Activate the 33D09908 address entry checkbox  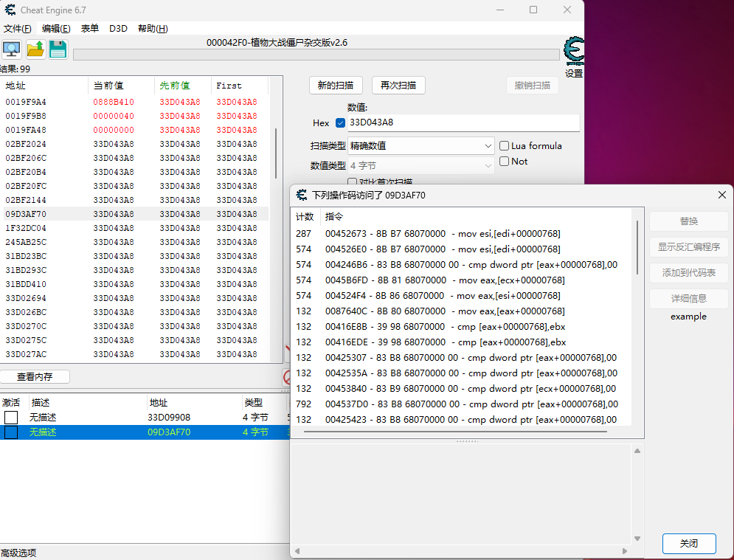pos(11,418)
